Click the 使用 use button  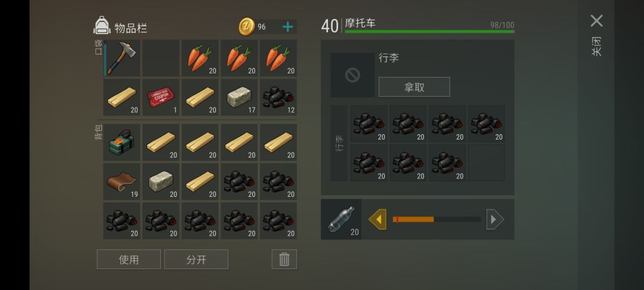click(x=129, y=259)
